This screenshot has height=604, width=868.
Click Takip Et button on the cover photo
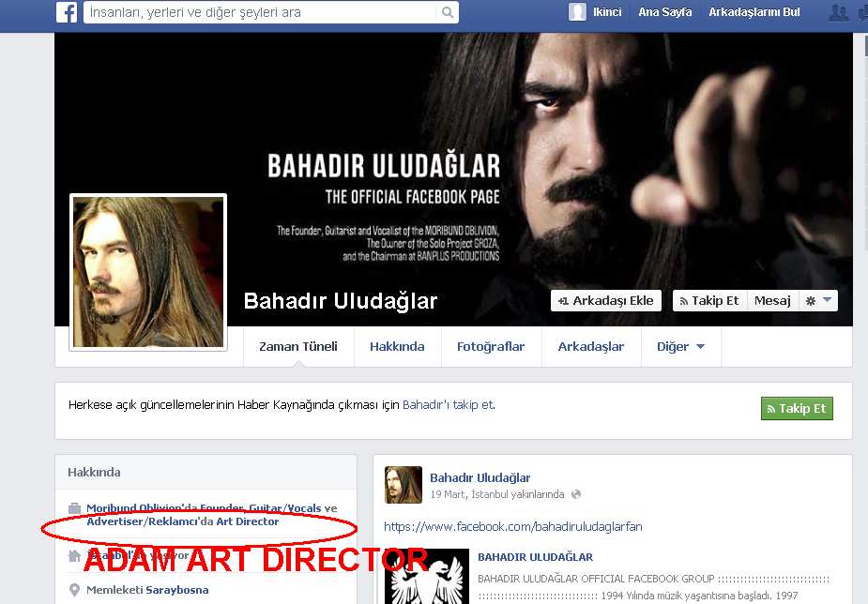[x=709, y=301]
